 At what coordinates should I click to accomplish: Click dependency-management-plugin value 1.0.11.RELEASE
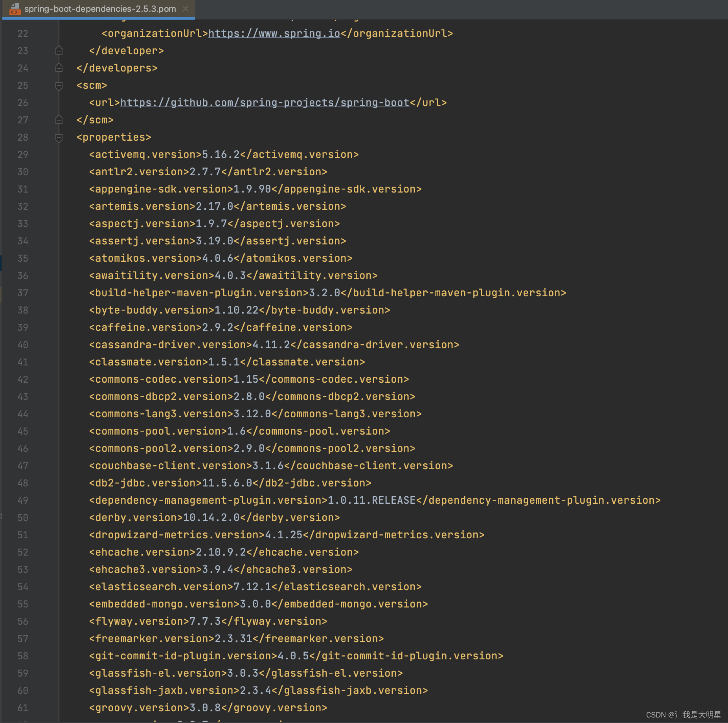point(372,500)
